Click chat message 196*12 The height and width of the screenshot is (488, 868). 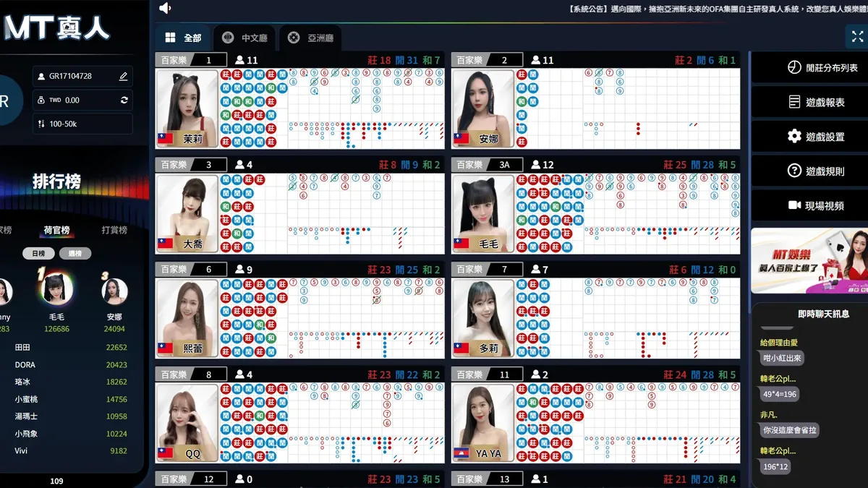pos(774,467)
